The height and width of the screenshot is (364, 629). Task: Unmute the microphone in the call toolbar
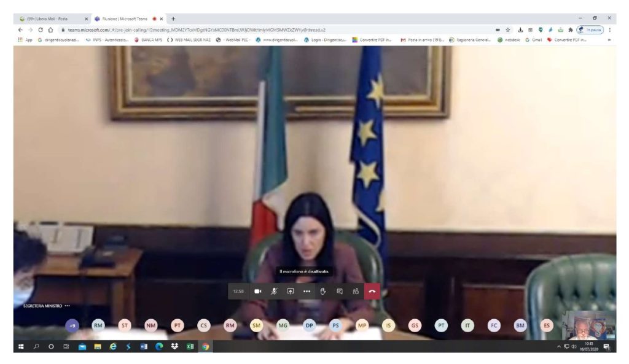tap(275, 291)
